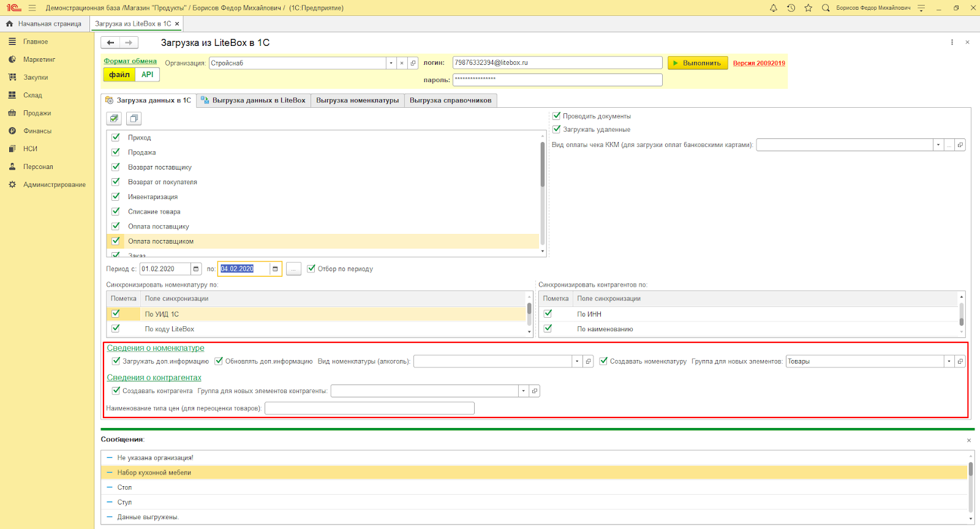980x529 pixels.
Task: Toggle Проводить документы checkbox
Action: tap(557, 116)
